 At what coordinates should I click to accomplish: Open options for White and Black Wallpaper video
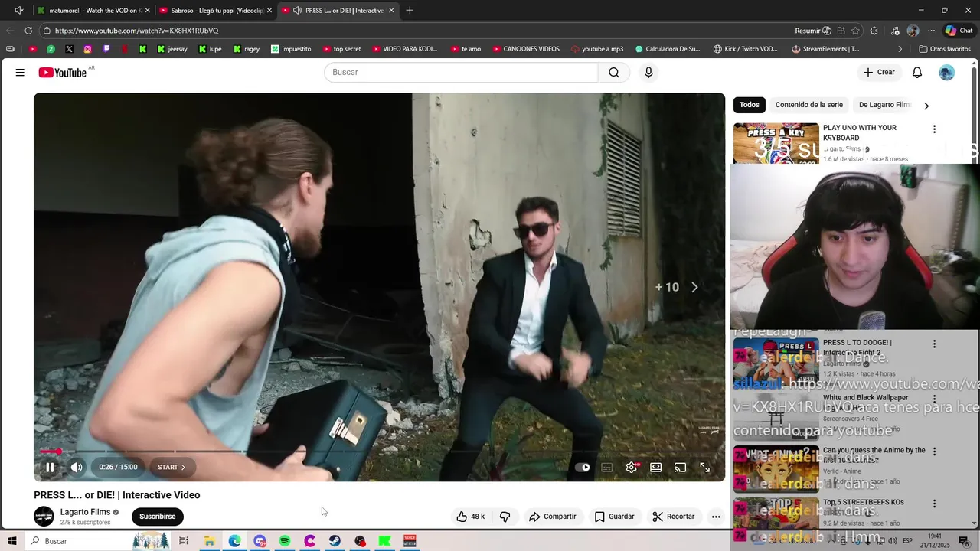(934, 399)
